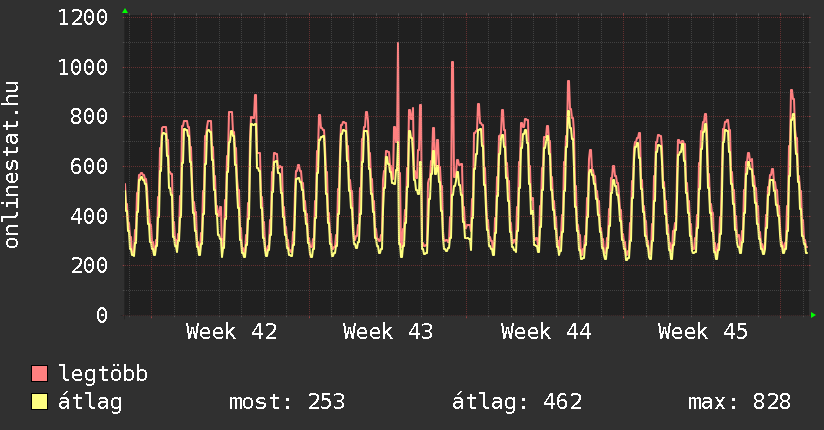Click the 'max: 828' statistic
This screenshot has height=430, width=824.
click(739, 402)
